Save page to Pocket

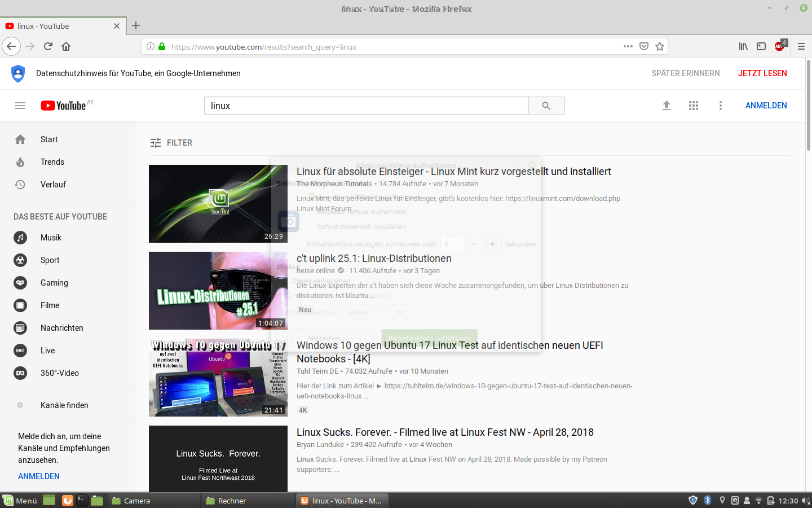[x=644, y=46]
